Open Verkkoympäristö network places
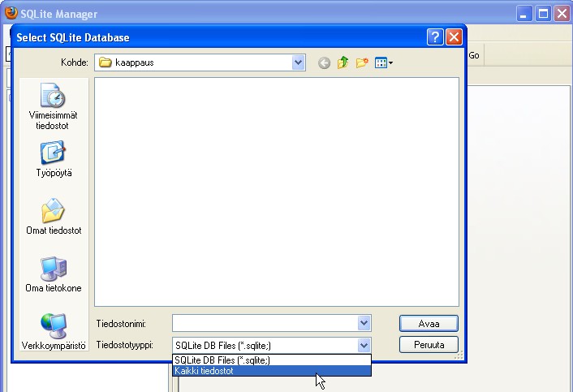This screenshot has height=392, width=573. [54, 331]
